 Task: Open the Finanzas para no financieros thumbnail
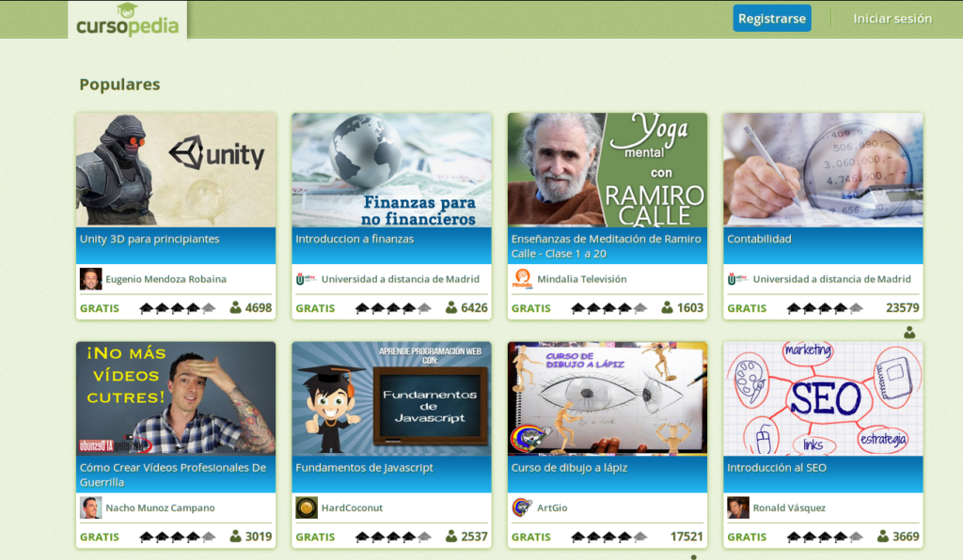point(392,170)
